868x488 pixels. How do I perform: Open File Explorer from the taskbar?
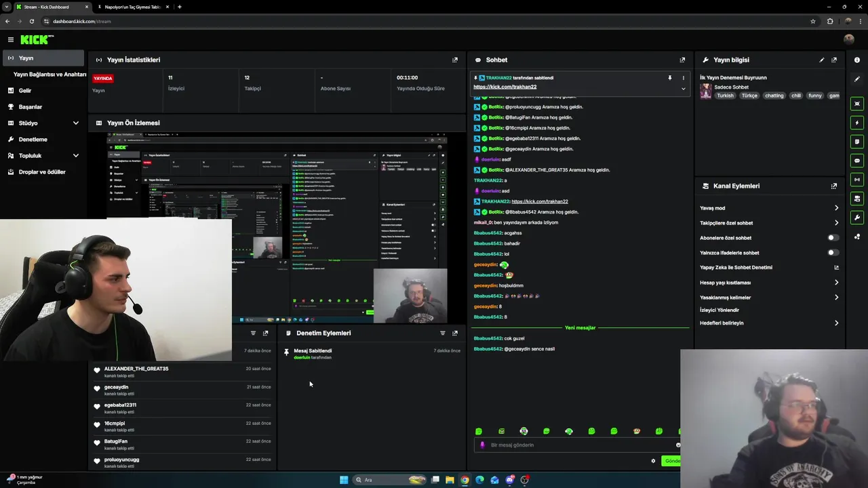pos(450,480)
